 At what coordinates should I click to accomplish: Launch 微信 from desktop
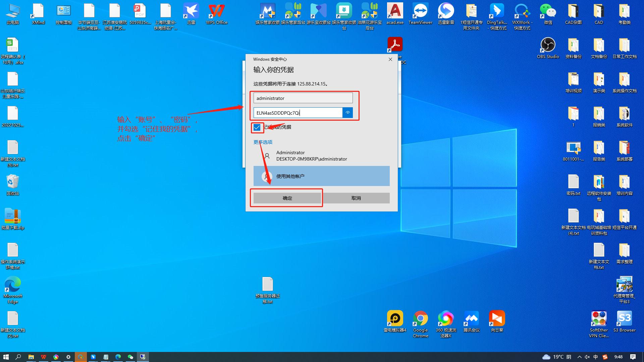point(548,14)
